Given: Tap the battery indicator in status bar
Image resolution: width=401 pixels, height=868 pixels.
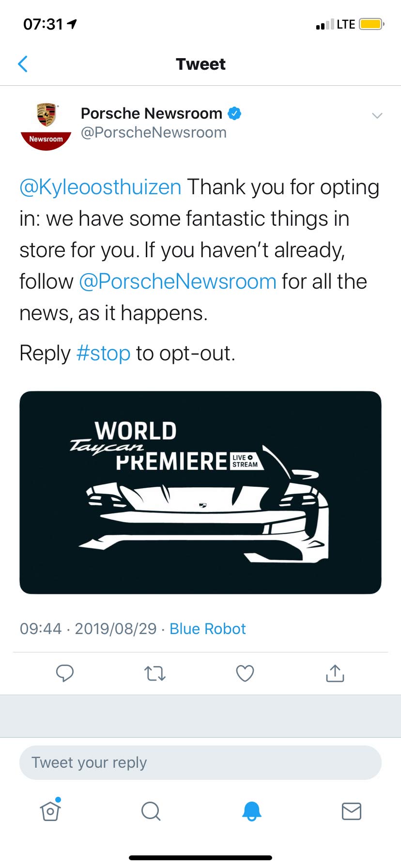Looking at the screenshot, I should (x=371, y=24).
